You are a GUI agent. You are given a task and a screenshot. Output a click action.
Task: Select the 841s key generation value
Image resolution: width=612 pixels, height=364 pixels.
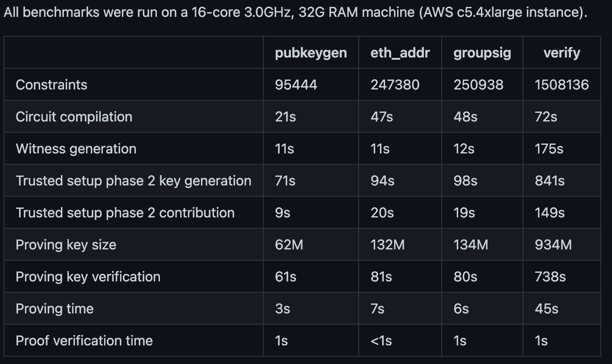tap(550, 181)
